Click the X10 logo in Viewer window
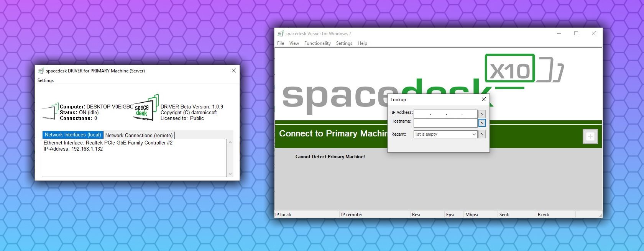The height and width of the screenshot is (251, 644). [510, 68]
